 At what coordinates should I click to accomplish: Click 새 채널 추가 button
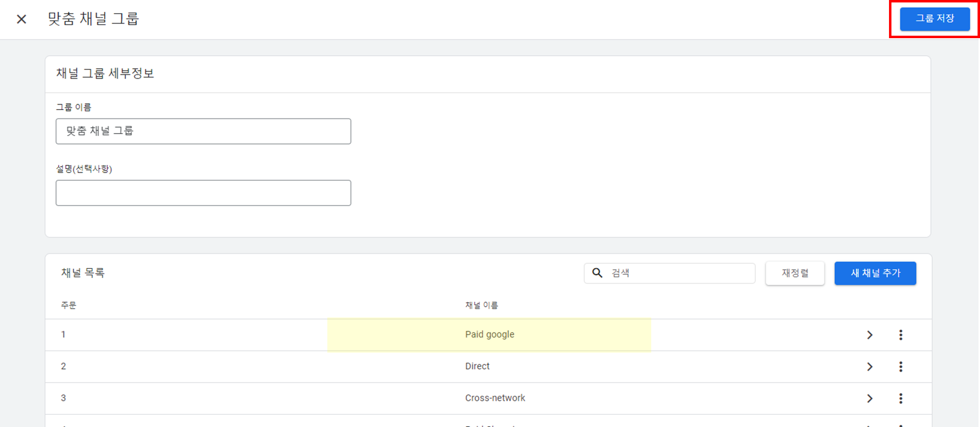pyautogui.click(x=875, y=273)
